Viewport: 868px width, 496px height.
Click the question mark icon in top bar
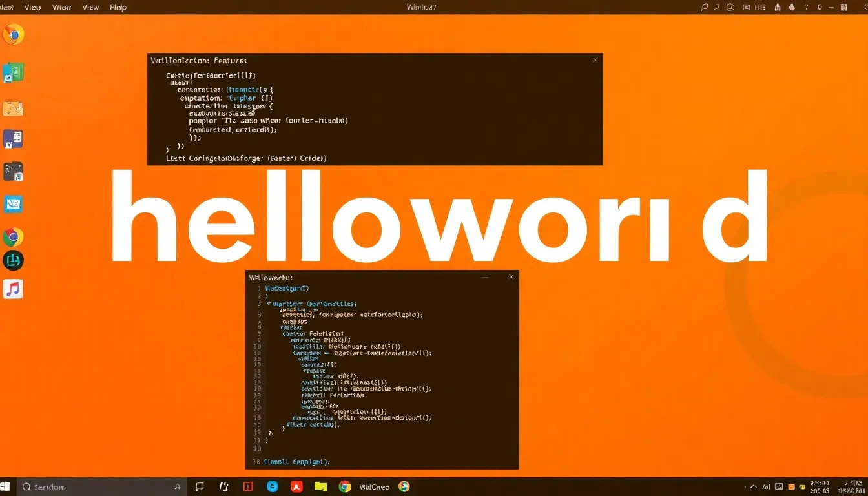tap(805, 8)
